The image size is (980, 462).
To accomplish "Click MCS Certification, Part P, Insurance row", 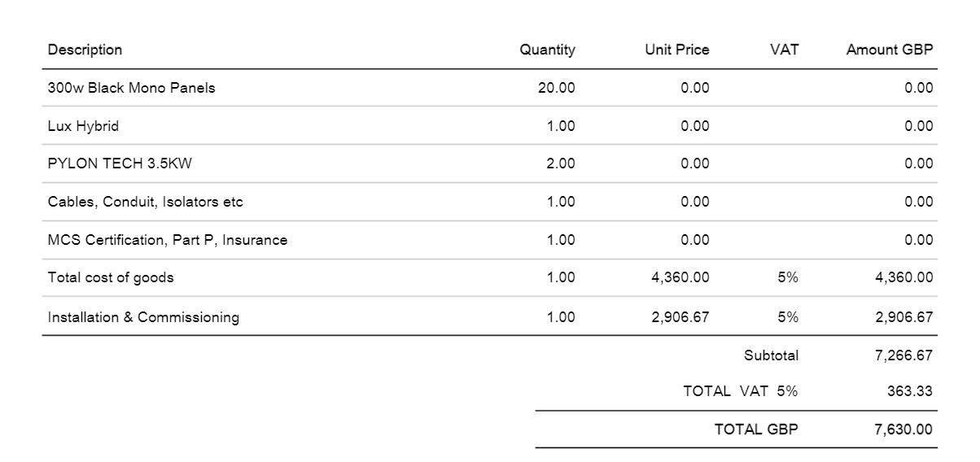I will point(490,240).
